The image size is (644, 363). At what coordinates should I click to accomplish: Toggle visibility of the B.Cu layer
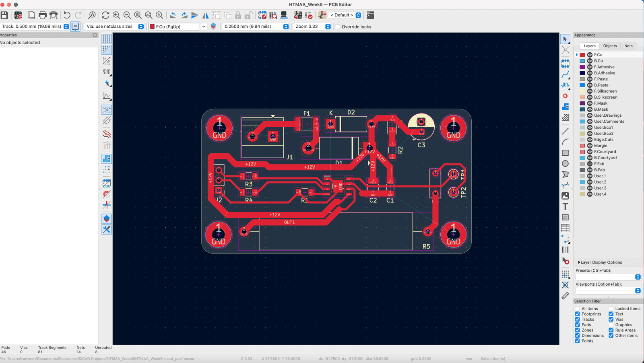(x=590, y=61)
